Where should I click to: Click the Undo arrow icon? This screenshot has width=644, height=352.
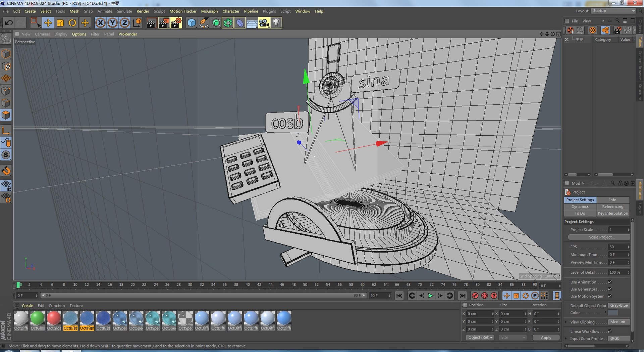9,23
